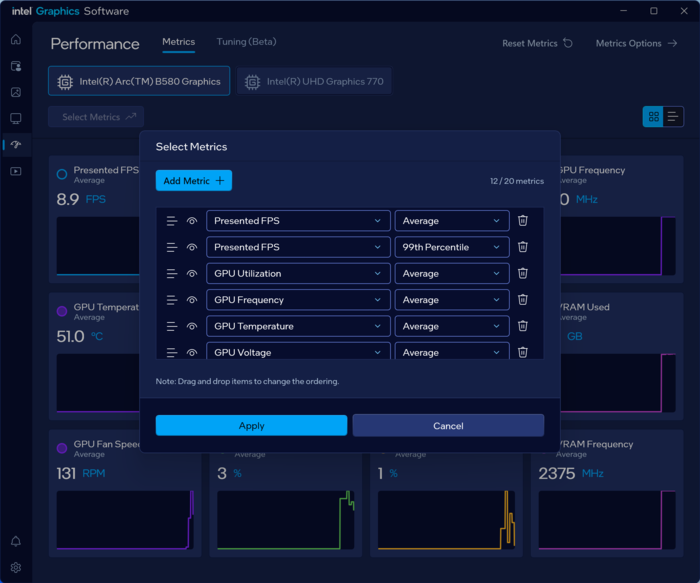Open Average dropdown for GPU Frequency

tap(452, 300)
